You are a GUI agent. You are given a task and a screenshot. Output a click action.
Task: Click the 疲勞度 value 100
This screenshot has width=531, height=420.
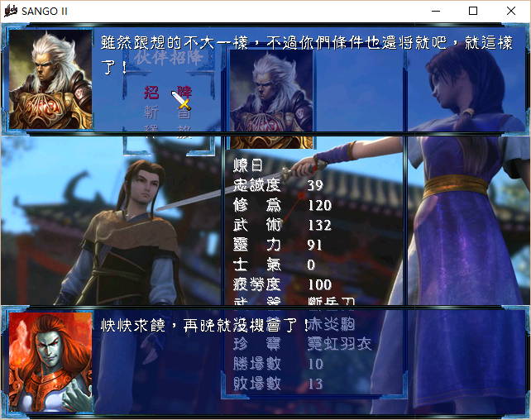click(x=320, y=285)
